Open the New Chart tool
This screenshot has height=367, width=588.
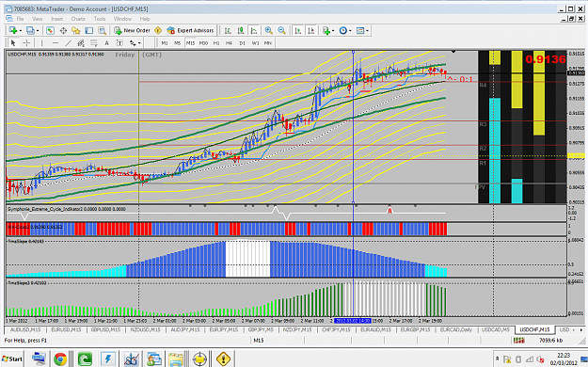pyautogui.click(x=13, y=30)
